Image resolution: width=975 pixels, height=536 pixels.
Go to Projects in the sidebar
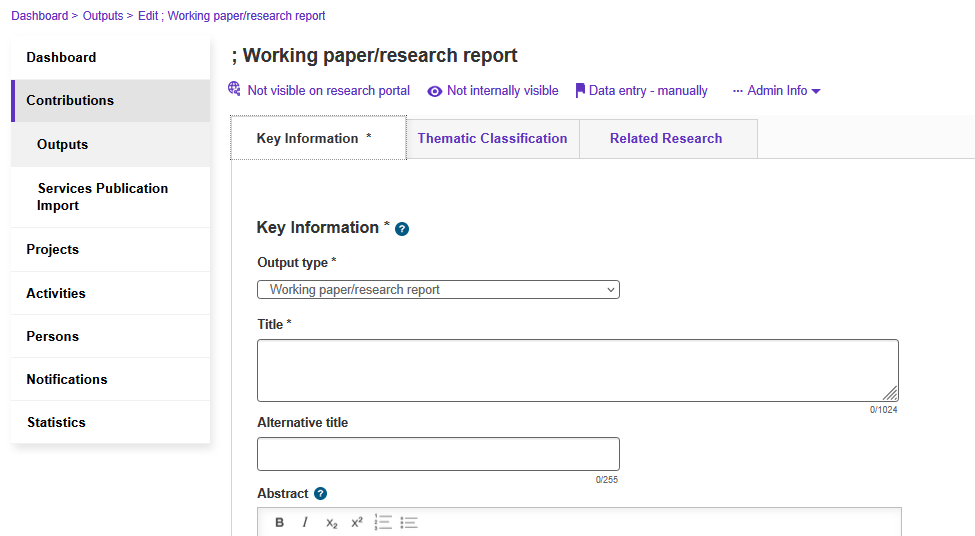(111, 250)
